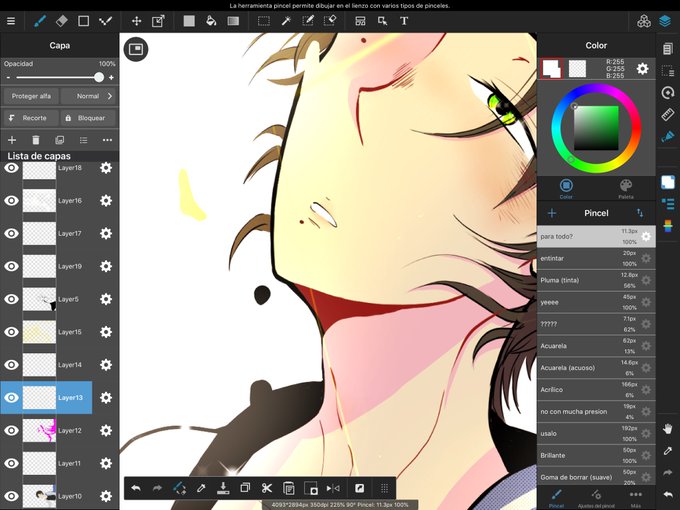Select the Brush tool in top toolbar
Viewport: 680px width, 510px height.
point(40,21)
